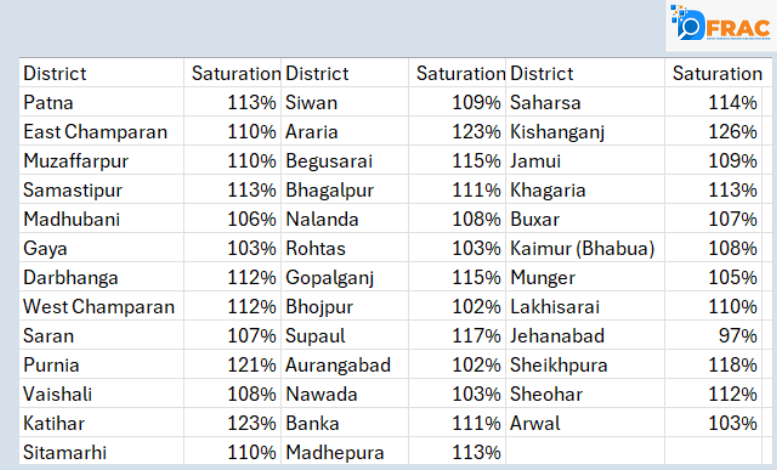777x470 pixels.
Task: Select Purnia's 121% saturation value
Action: pyautogui.click(x=255, y=366)
